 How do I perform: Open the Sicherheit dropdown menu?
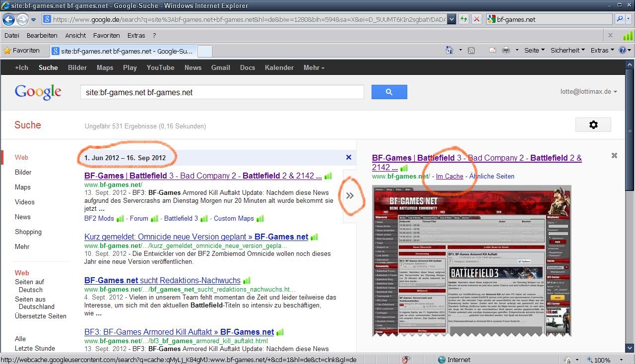pos(567,50)
